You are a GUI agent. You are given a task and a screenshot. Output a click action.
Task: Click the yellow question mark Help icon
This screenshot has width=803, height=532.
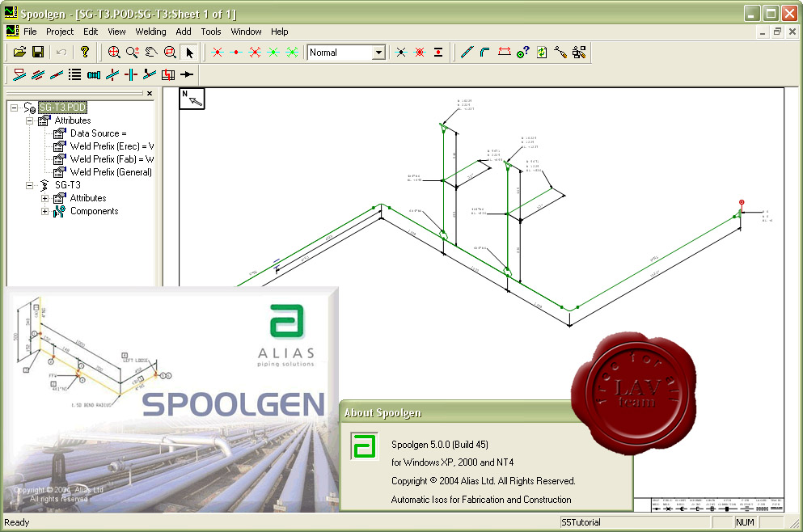(x=85, y=53)
